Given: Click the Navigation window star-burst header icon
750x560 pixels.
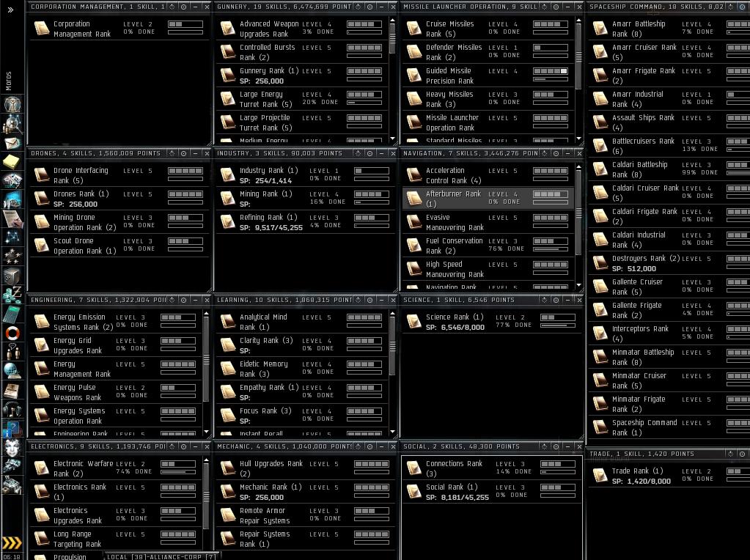Looking at the screenshot, I should pyautogui.click(x=544, y=153).
